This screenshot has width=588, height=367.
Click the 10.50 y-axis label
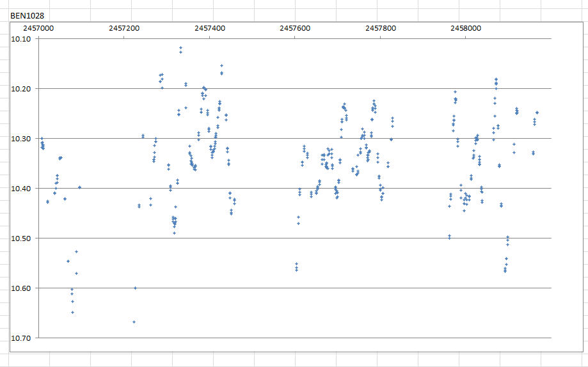tap(21, 238)
